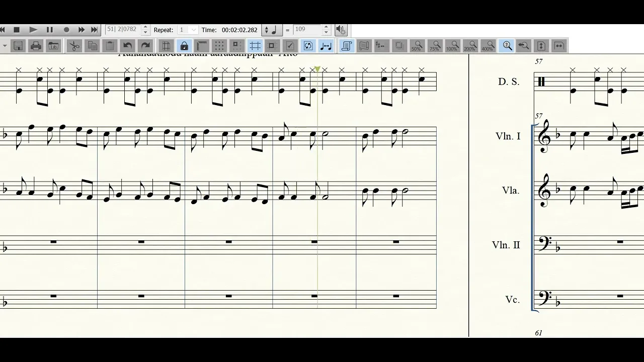Select the Vc. staff name

coord(512,299)
